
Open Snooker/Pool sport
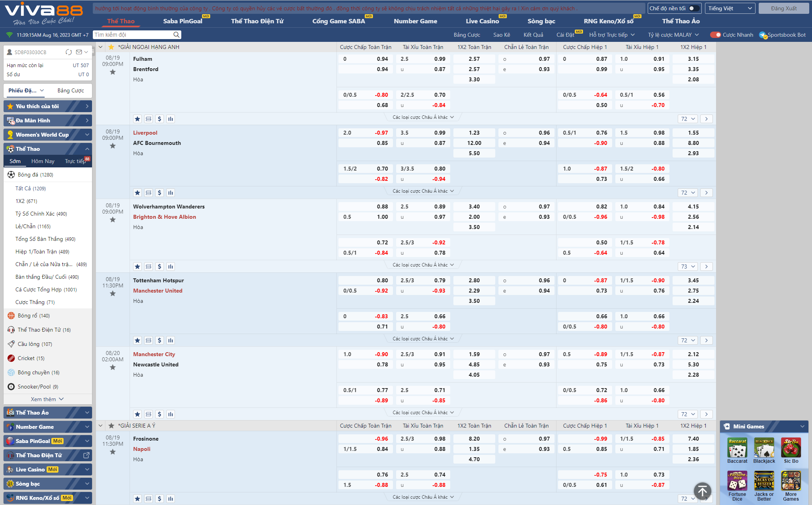[x=38, y=387]
